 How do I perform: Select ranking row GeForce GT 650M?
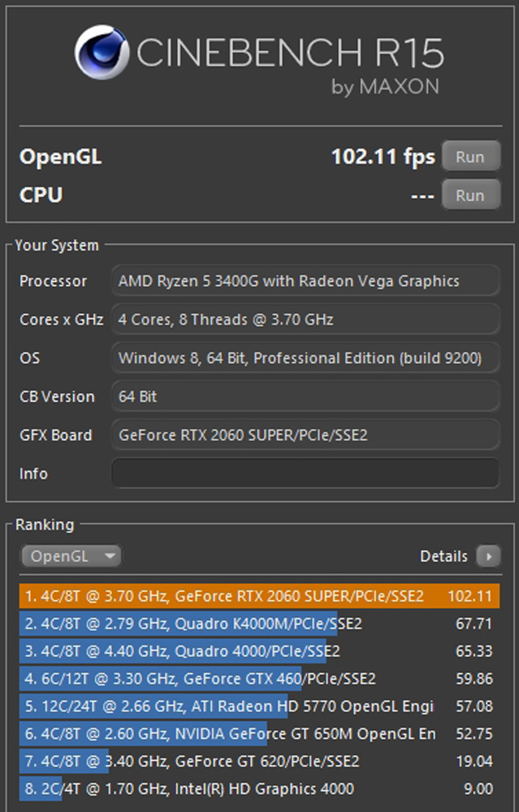260,733
